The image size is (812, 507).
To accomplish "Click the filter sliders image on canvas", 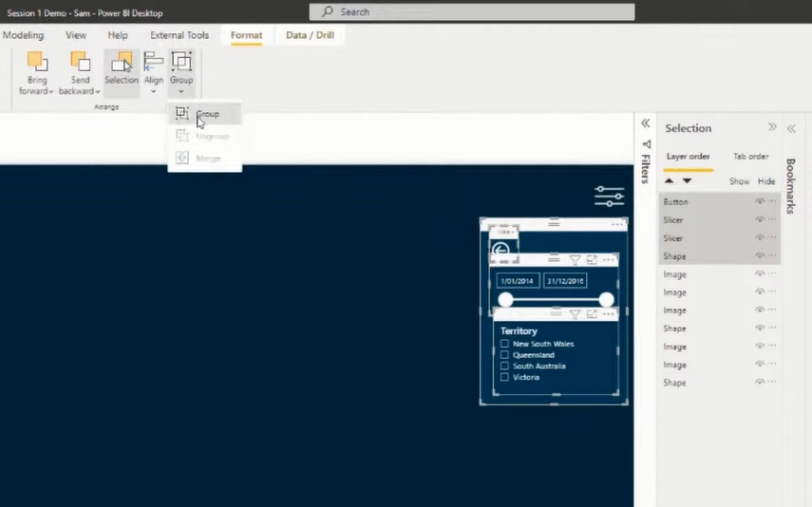I will click(x=609, y=197).
